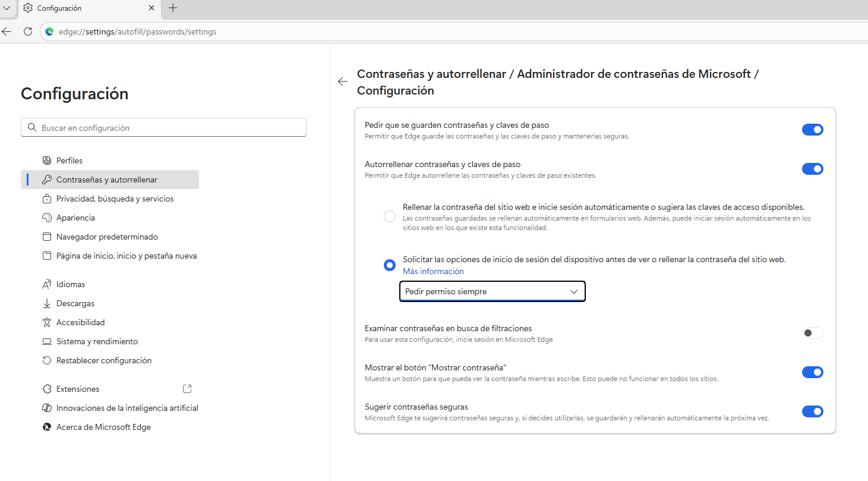Open Innovaciones de la inteligencia artificial section

tap(110, 408)
